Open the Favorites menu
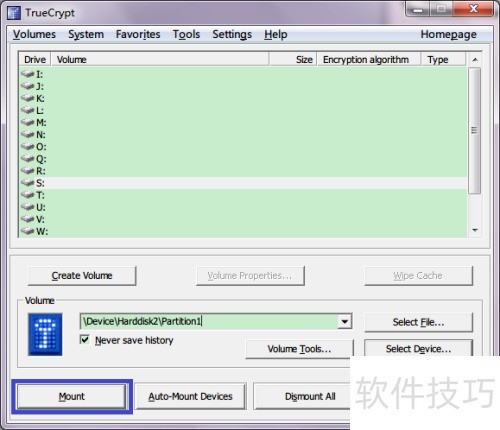 [x=138, y=34]
